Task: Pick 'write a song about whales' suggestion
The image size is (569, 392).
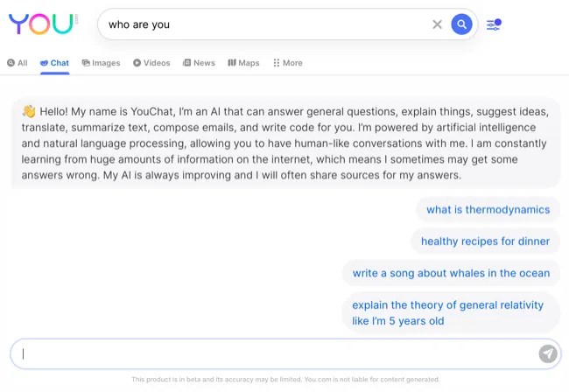Action: point(451,273)
